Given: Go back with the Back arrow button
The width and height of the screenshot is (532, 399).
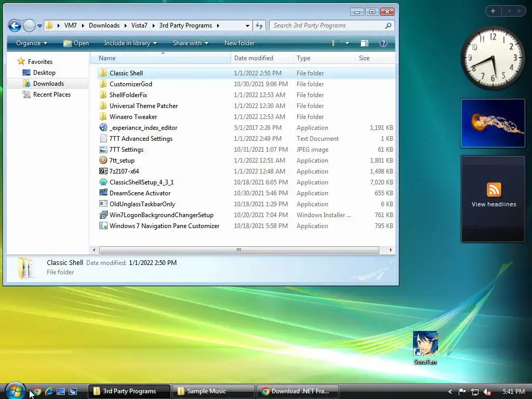Looking at the screenshot, I should pos(15,25).
